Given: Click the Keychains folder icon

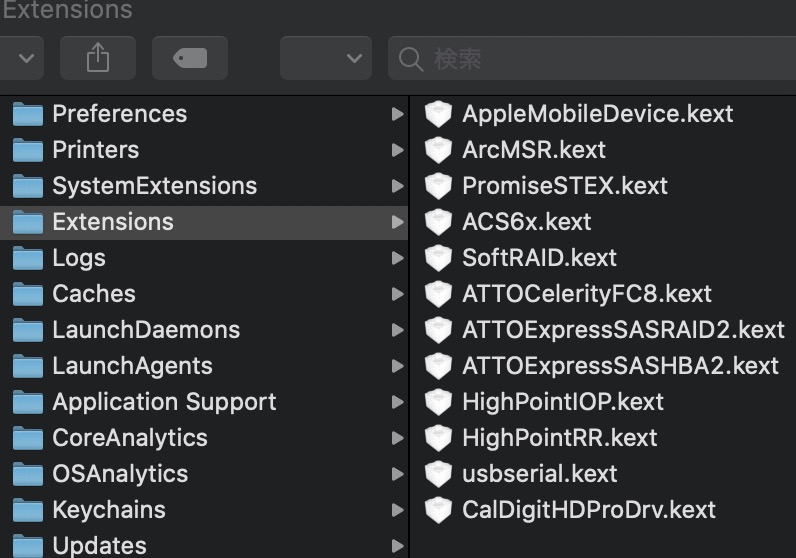Looking at the screenshot, I should coord(27,510).
